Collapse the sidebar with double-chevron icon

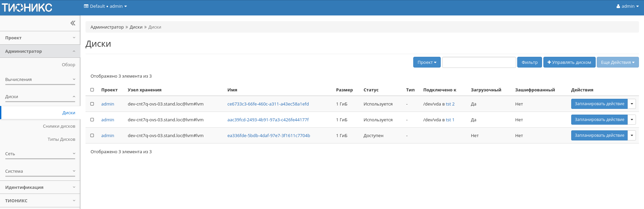(x=73, y=23)
